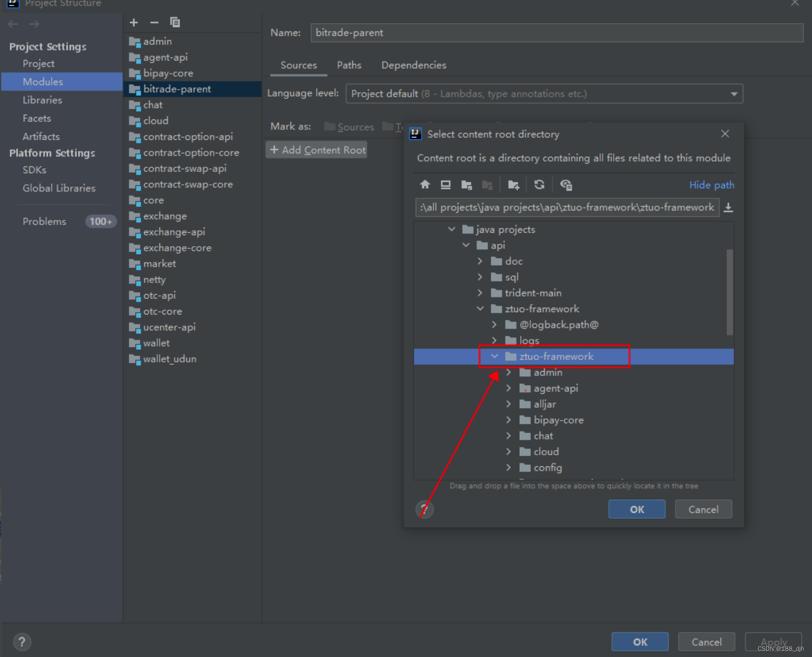Expand the admin folder in tree
The image size is (812, 657).
click(x=509, y=373)
